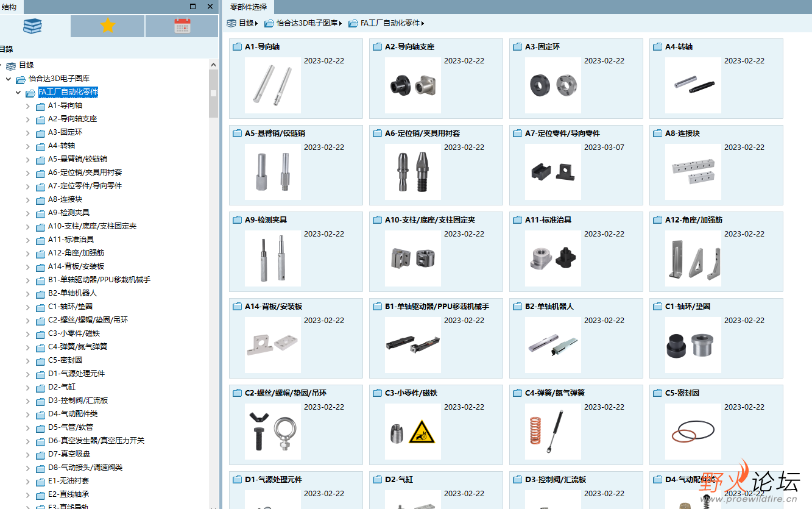Collapse the 怡合达3D电子图库 tree node

(9, 79)
